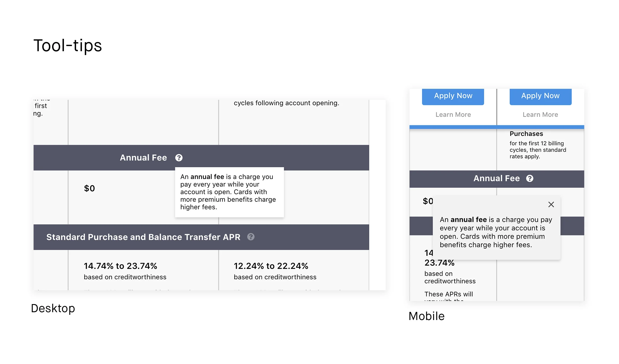
Task: Click the desktop Annual Fee header text
Action: (x=143, y=158)
